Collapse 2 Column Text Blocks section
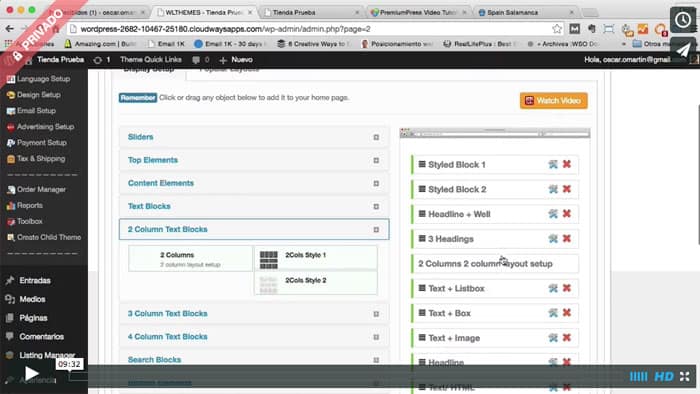The width and height of the screenshot is (700, 394). (254, 229)
